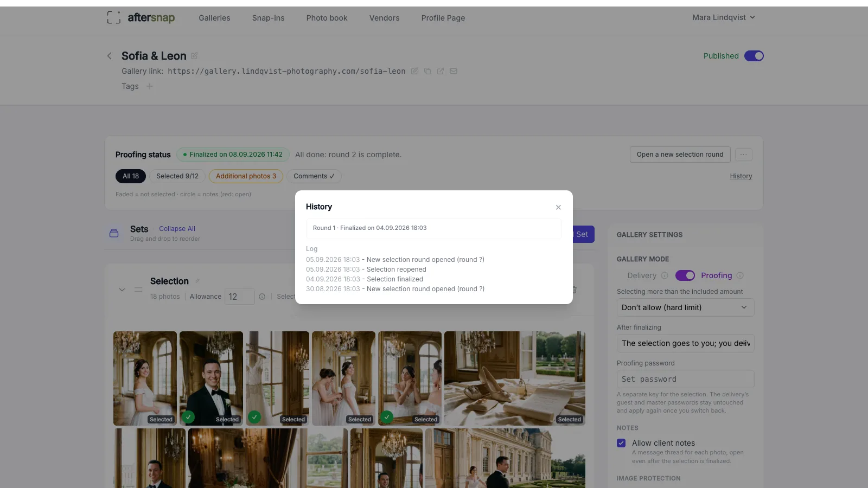Show the Additional photos 3 filter
The image size is (868, 488).
246,176
